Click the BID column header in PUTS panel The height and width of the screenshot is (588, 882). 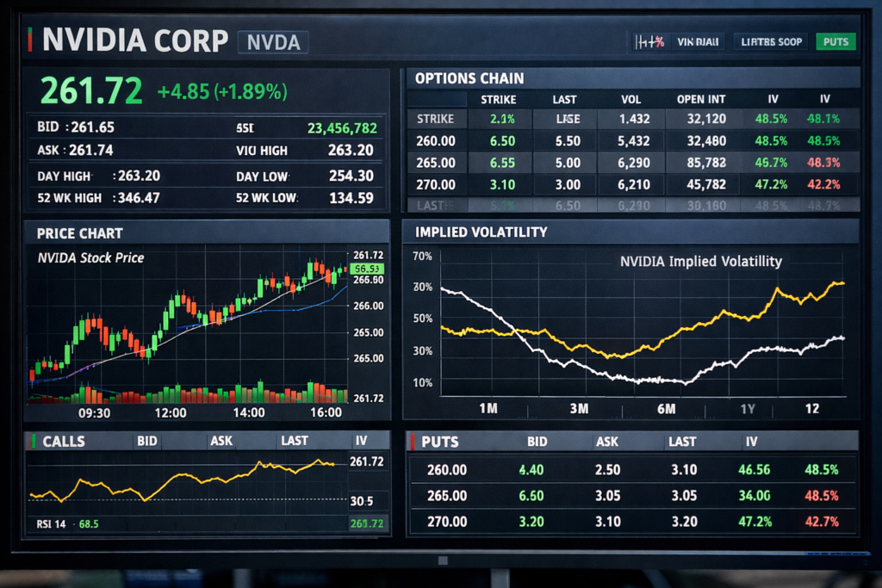click(x=537, y=442)
